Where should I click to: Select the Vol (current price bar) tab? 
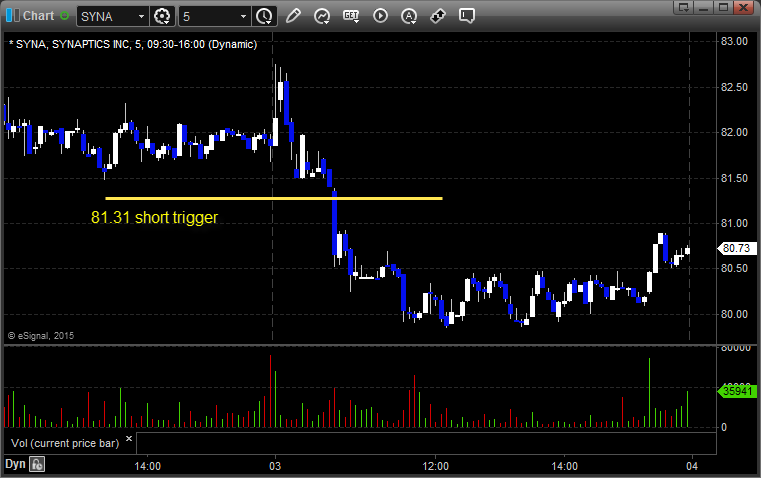coord(65,441)
